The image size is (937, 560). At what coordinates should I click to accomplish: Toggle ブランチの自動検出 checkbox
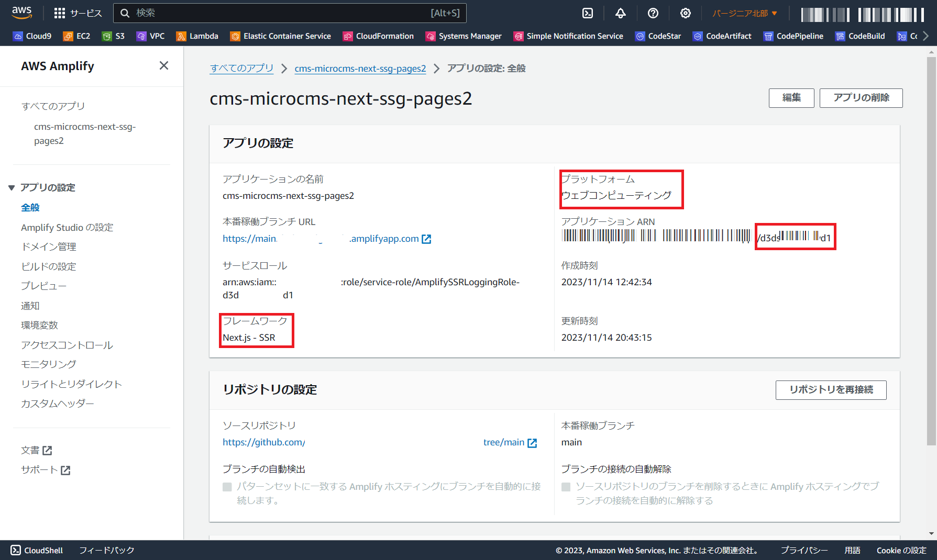pyautogui.click(x=227, y=487)
